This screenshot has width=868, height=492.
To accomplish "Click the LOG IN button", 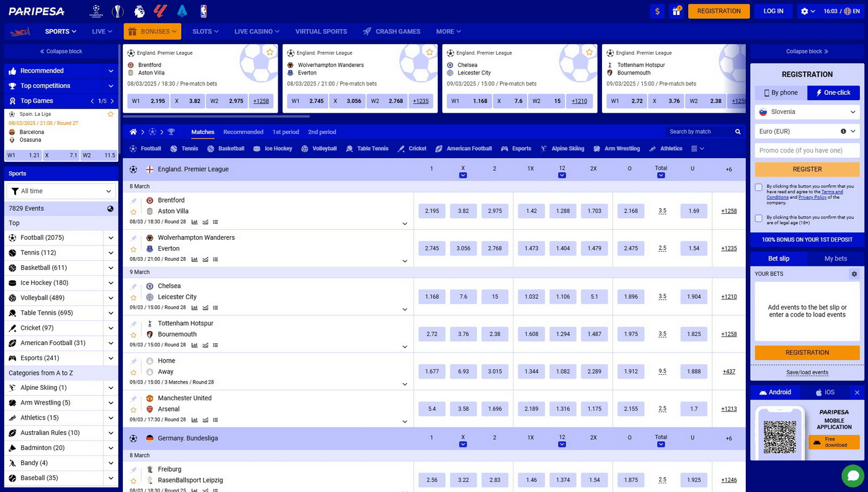I will tap(773, 11).
